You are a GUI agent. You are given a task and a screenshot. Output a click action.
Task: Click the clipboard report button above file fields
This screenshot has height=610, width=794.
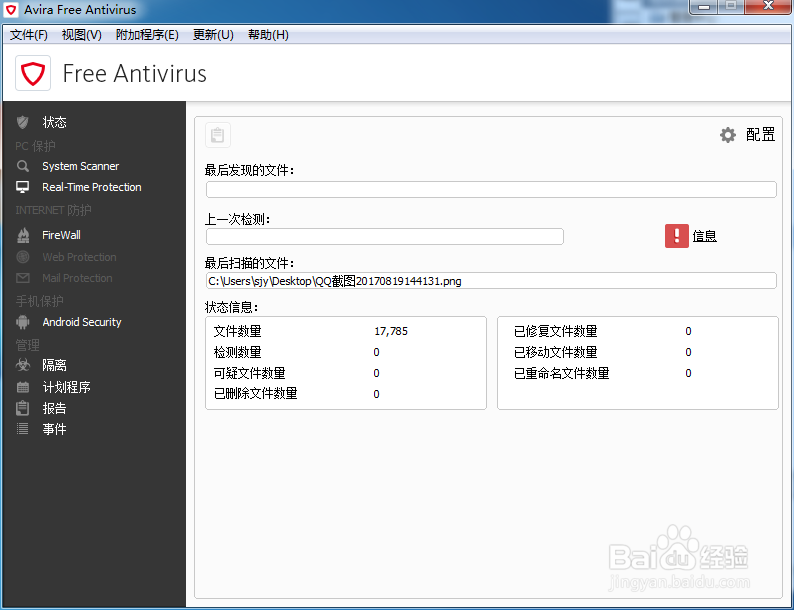(218, 135)
